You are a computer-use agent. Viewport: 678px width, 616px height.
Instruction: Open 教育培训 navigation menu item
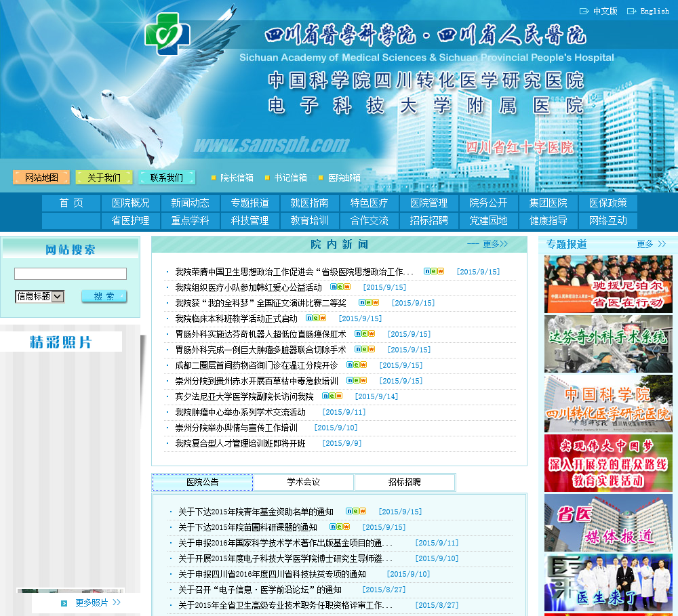click(309, 220)
